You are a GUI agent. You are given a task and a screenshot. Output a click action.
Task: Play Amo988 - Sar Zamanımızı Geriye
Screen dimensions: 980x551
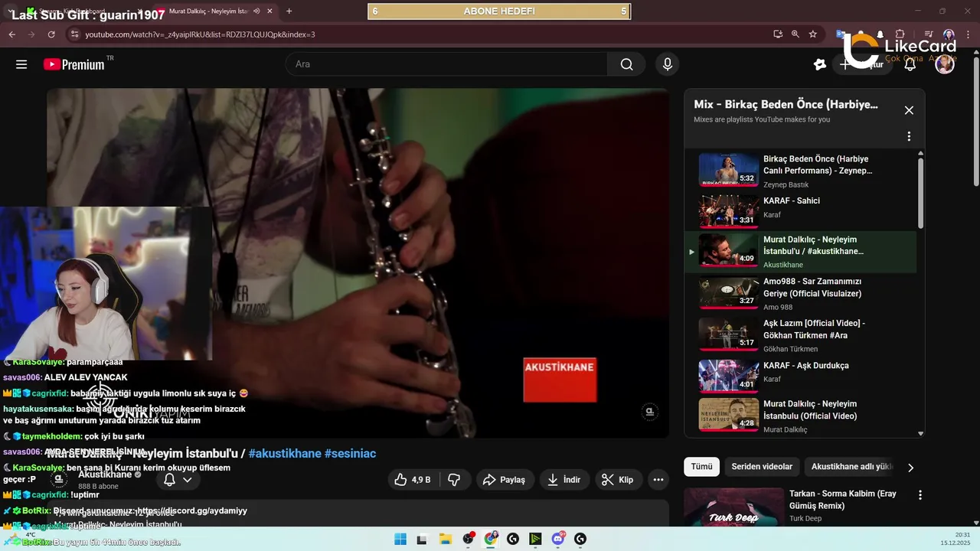coord(800,293)
